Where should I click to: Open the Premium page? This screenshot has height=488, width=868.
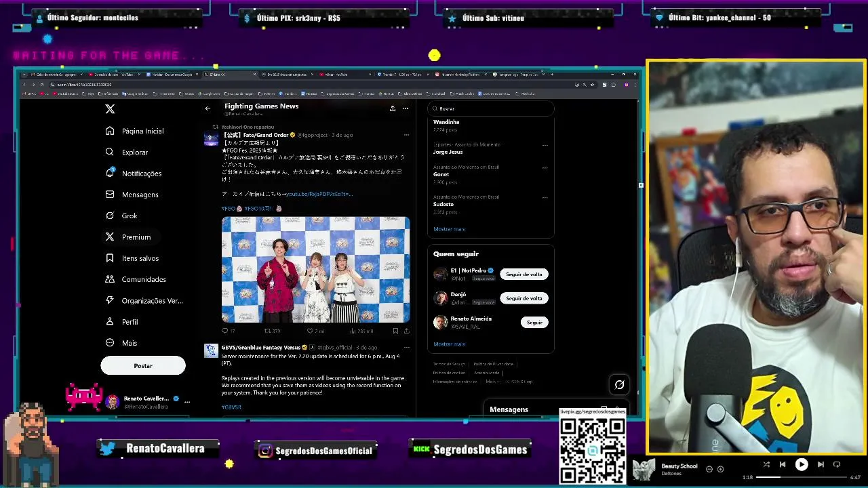128,237
